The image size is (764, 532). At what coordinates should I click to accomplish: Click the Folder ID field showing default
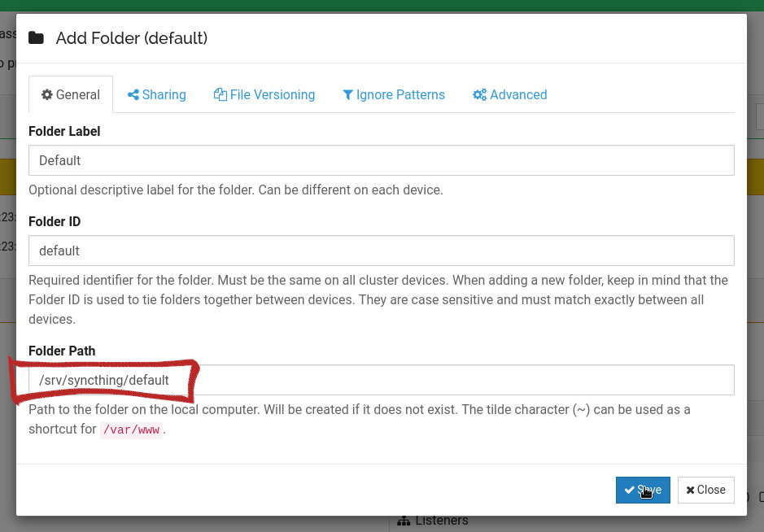[x=382, y=251]
